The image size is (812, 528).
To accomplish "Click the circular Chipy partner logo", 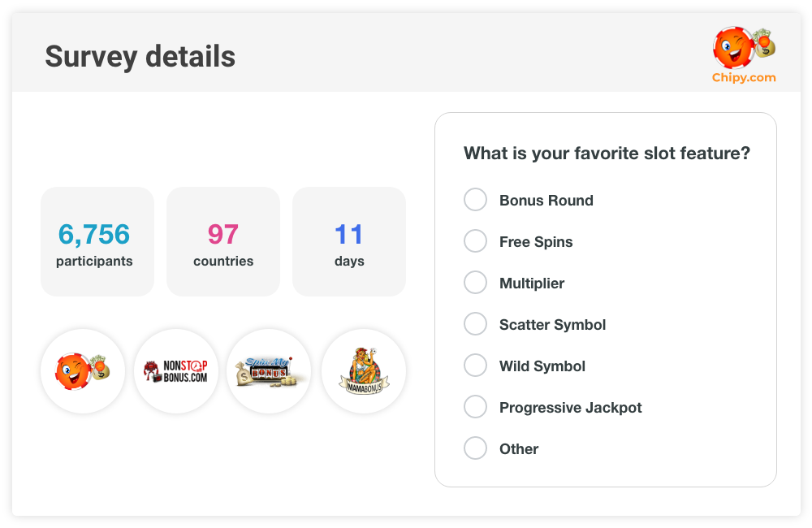I will (82, 371).
